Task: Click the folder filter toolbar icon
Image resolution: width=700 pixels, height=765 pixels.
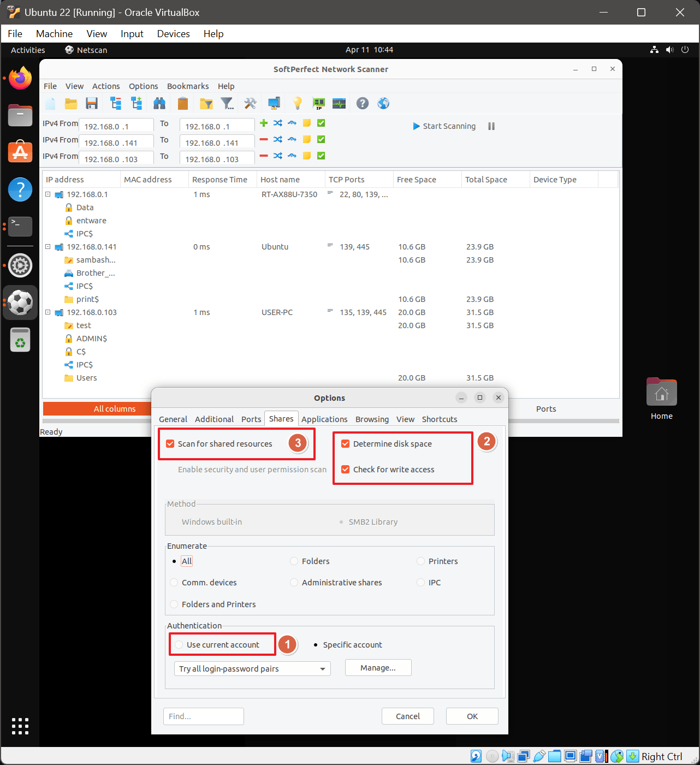Action: coord(206,103)
